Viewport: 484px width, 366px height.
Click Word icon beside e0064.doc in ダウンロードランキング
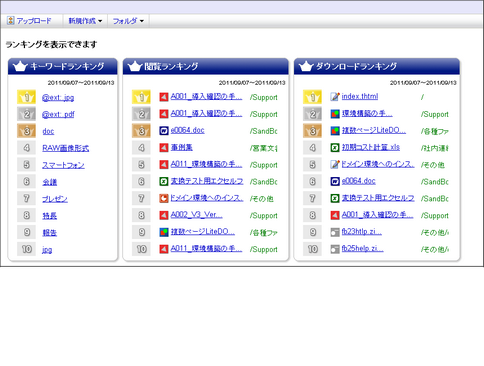coord(335,181)
